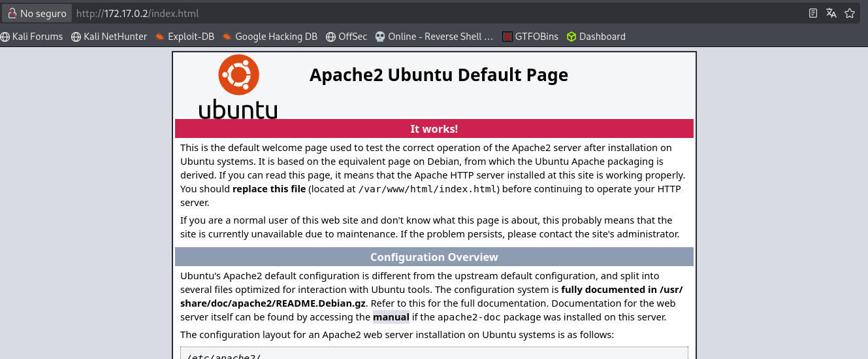Click the "No seguro" security indicator
Viewport: 868px width, 359px height.
point(37,13)
